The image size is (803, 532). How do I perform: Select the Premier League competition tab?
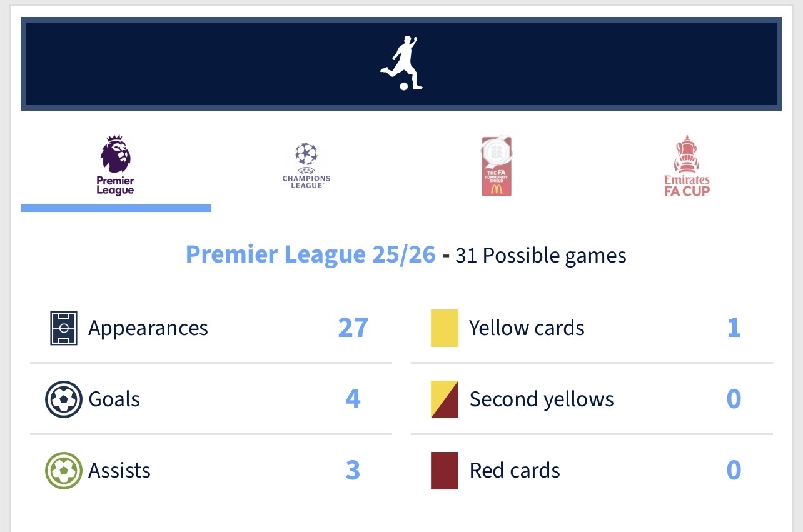tap(116, 166)
